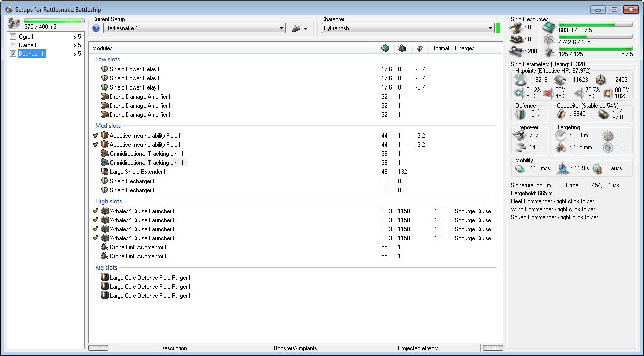This screenshot has height=356, width=644.
Task: Click the Wing Commander right click to set link
Action: 552,209
